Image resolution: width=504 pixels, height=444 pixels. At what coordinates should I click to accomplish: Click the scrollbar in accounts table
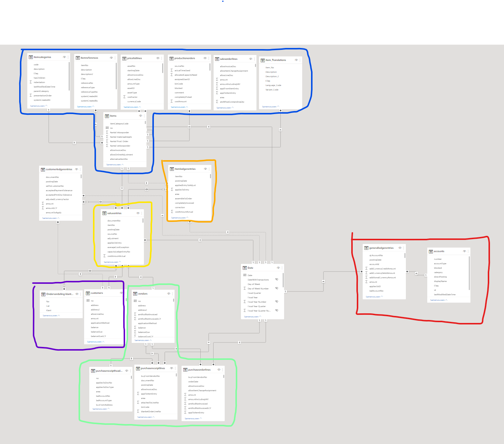(x=469, y=273)
